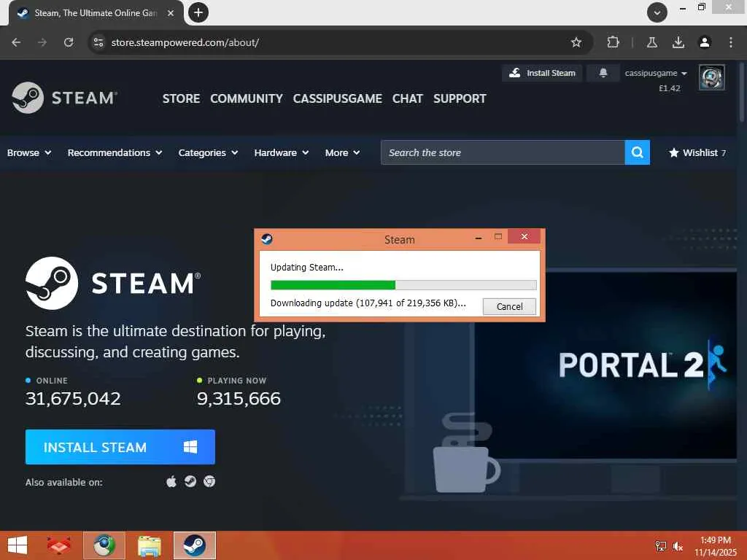Image resolution: width=747 pixels, height=560 pixels.
Task: Open the Wishlist
Action: tap(697, 152)
